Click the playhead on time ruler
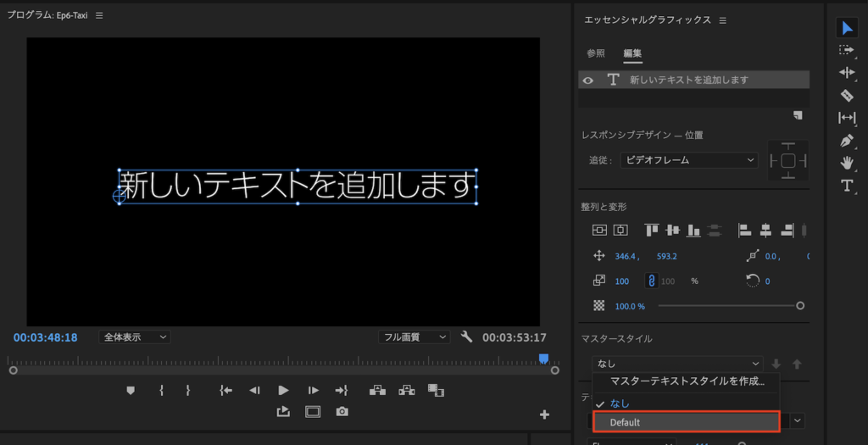Screen dimensions: 868x445 point(544,359)
